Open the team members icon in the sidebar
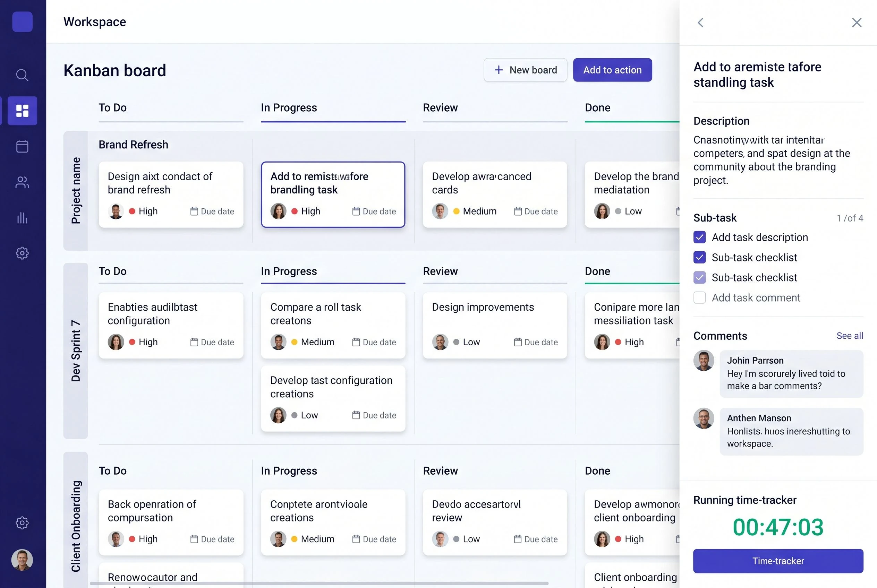 click(22, 182)
